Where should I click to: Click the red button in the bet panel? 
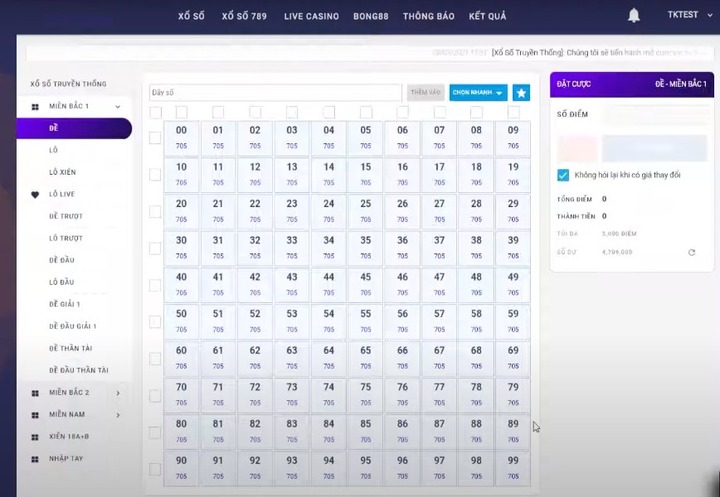[x=577, y=149]
